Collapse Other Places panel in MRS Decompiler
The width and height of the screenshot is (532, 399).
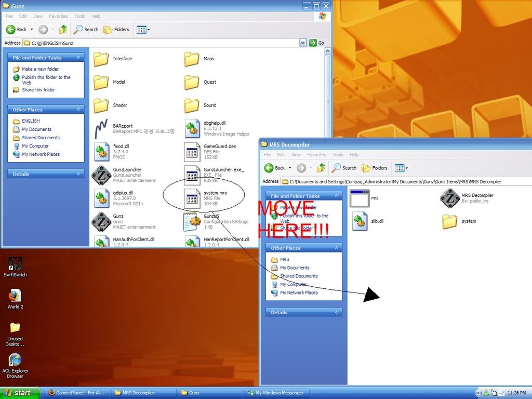point(337,248)
